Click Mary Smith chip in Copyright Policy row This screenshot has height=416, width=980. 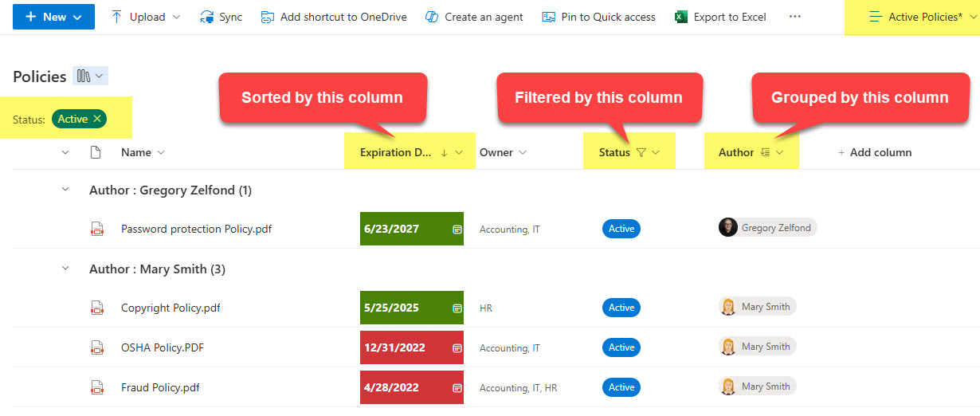click(757, 307)
